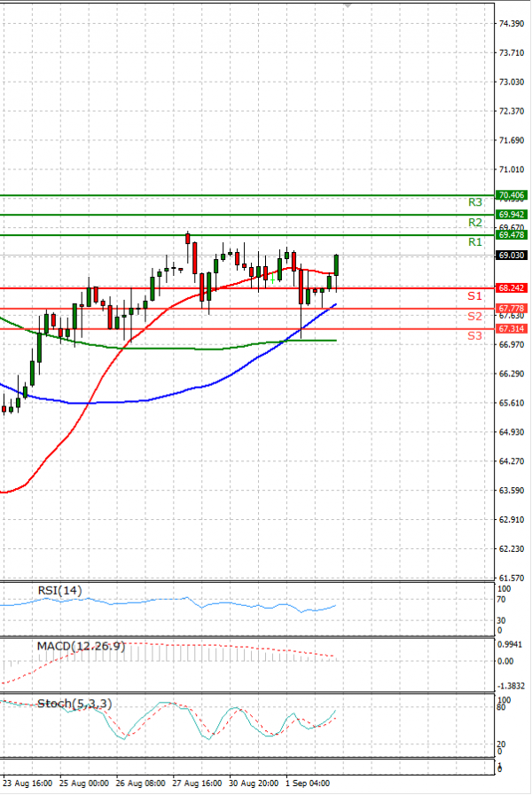
Task: Click the 65.610 price scale value
Action: 512,403
